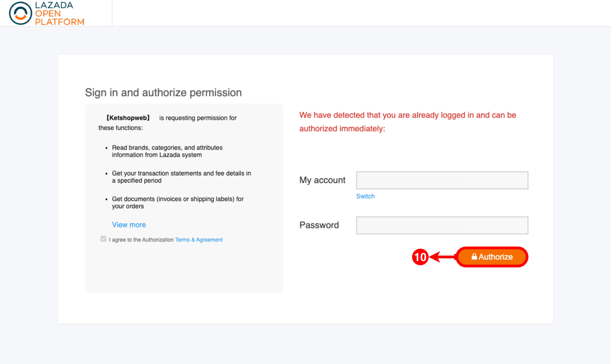Focus the My account input field
This screenshot has height=364, width=611.
tap(442, 180)
